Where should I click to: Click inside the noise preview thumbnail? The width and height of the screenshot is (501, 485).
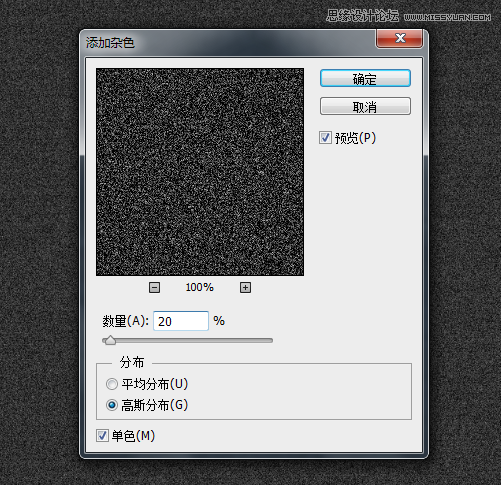pyautogui.click(x=200, y=172)
